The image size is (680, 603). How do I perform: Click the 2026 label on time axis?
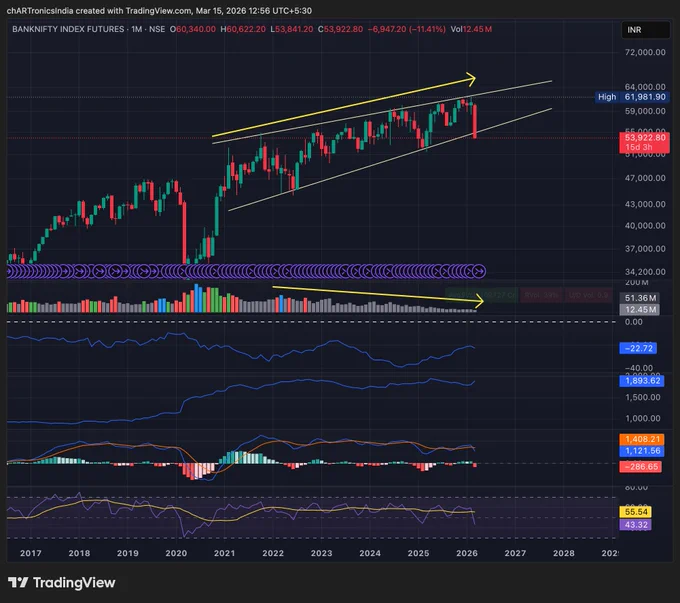pos(467,553)
